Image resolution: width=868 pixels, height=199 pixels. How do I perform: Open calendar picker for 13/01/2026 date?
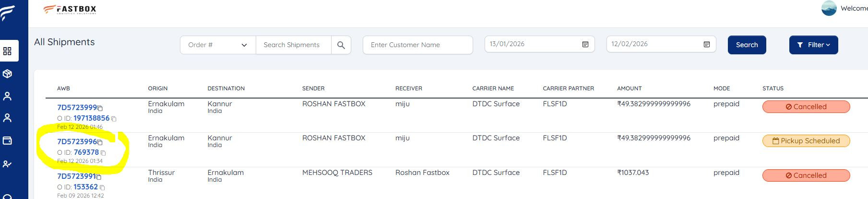pos(585,44)
